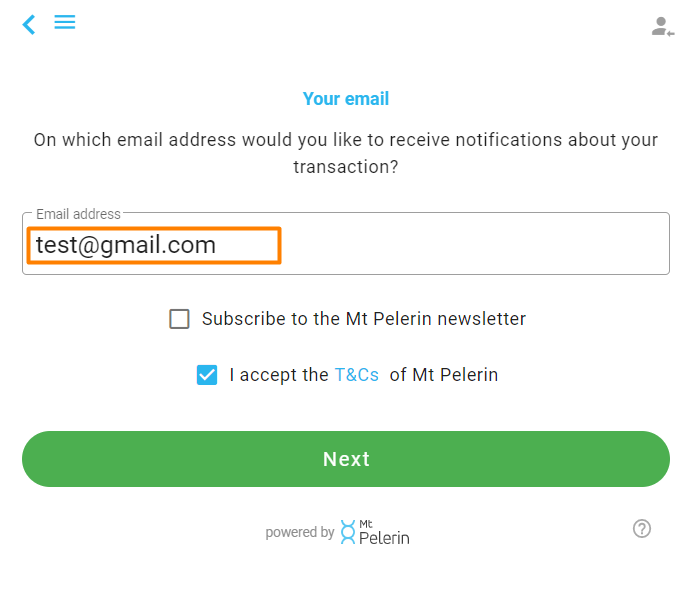Click the 'I accept the' label text

click(279, 375)
